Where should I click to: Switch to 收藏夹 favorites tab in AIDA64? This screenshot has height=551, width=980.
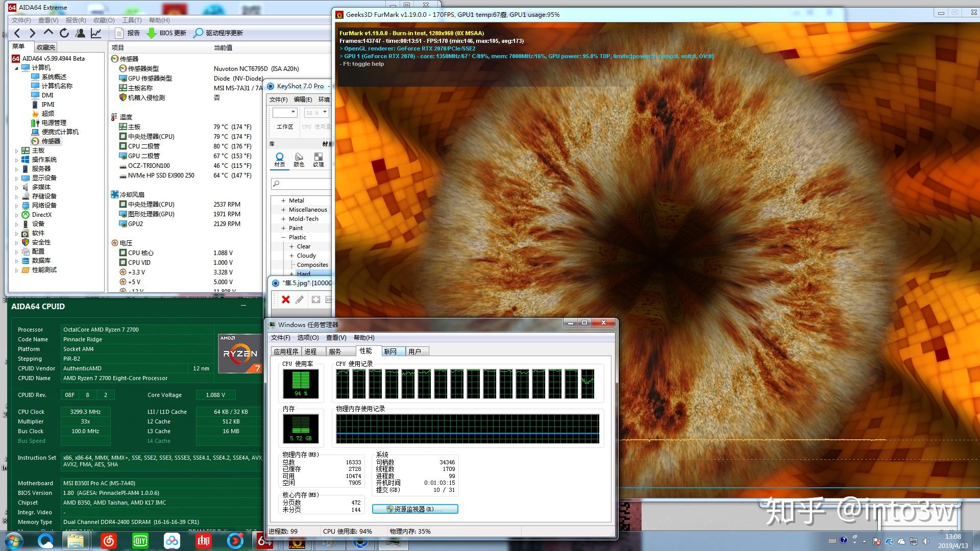click(46, 47)
